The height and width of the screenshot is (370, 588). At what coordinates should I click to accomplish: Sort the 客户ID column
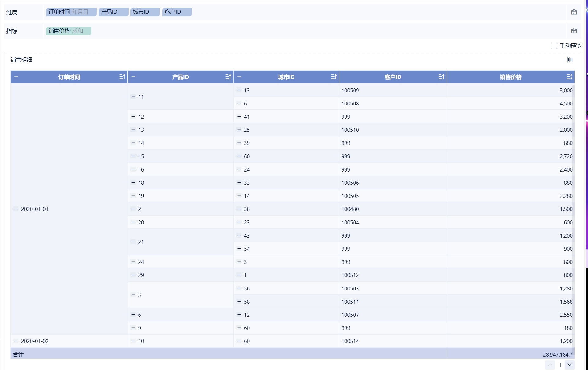pyautogui.click(x=441, y=77)
